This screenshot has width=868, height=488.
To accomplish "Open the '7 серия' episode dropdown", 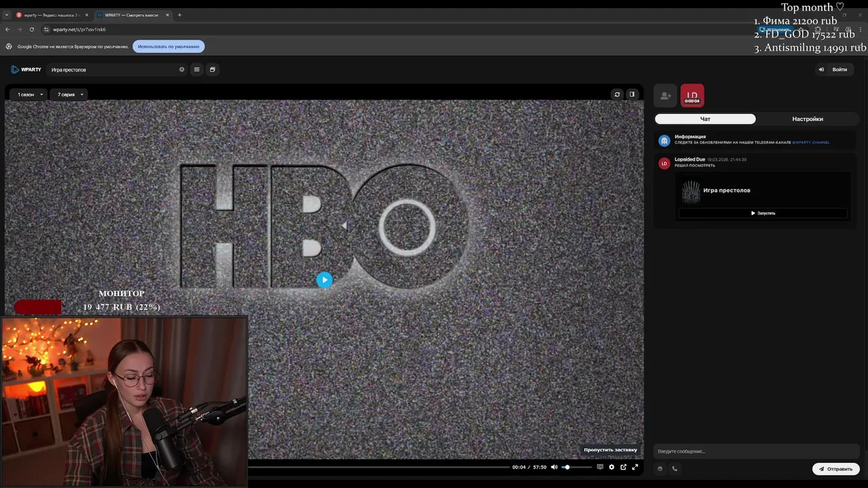I will click(70, 94).
